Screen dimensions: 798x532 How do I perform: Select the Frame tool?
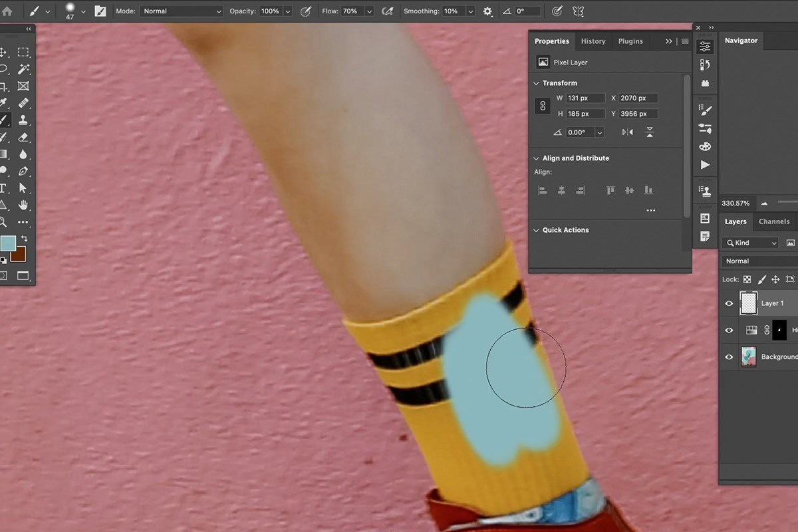23,86
